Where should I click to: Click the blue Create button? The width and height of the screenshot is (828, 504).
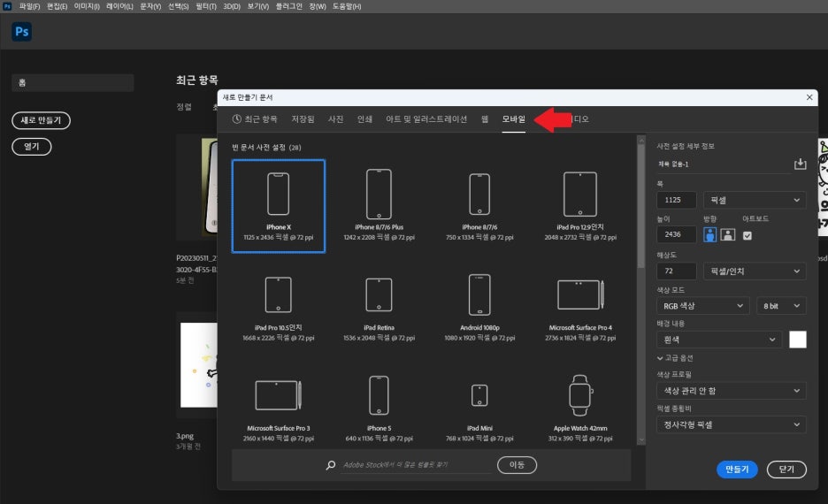click(737, 470)
